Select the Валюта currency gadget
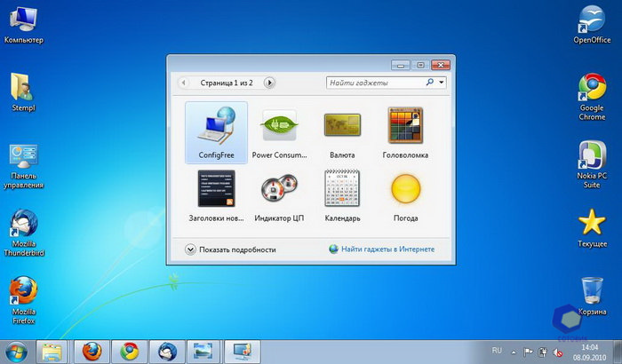Image resolution: width=622 pixels, height=364 pixels. click(341, 131)
